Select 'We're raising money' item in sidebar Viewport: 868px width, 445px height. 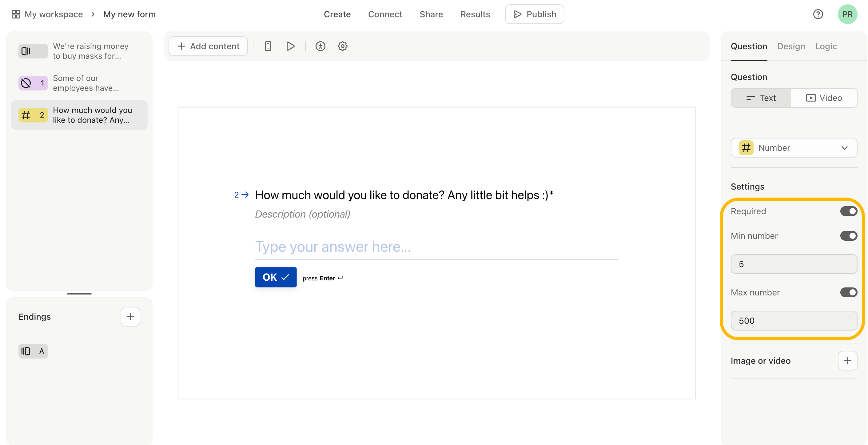click(79, 51)
